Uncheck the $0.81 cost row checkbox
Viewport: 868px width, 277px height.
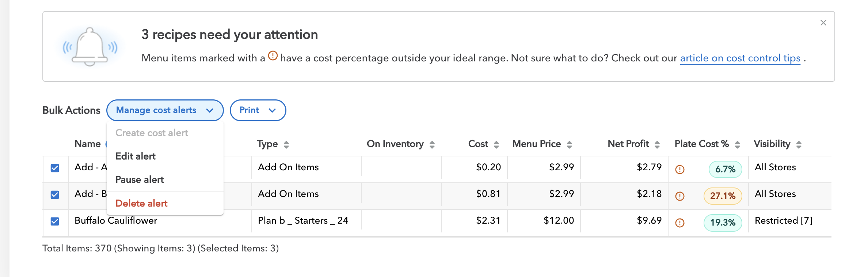tap(55, 195)
